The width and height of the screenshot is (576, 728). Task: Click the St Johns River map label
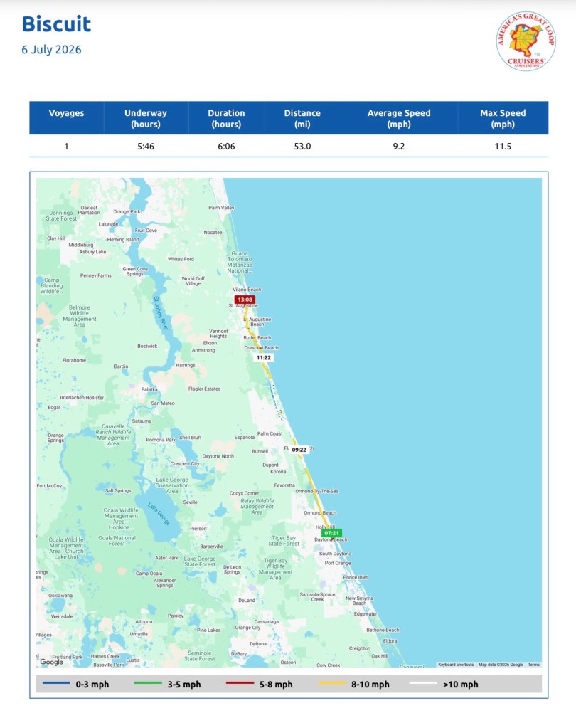click(x=161, y=313)
